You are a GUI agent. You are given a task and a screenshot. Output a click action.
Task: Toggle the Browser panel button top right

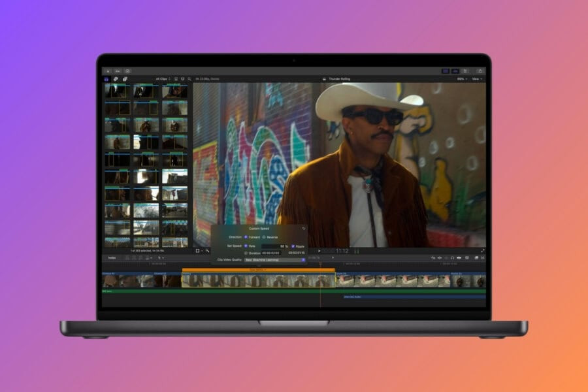(446, 71)
